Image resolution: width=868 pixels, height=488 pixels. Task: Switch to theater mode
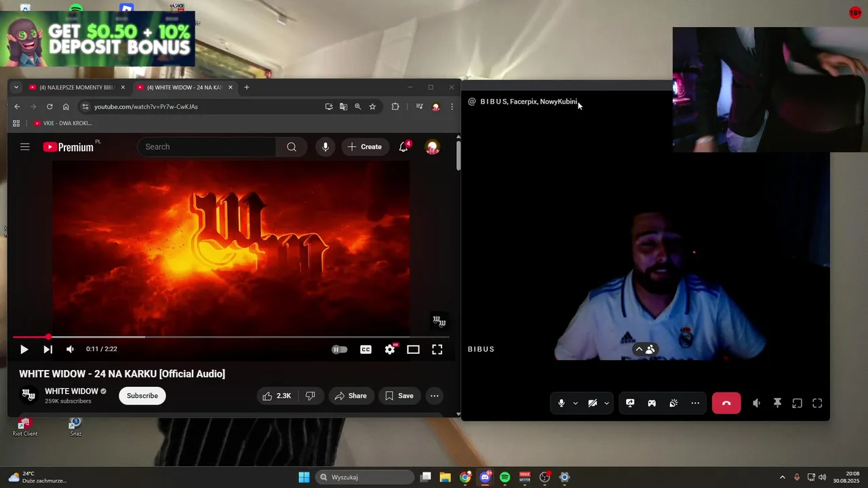[x=413, y=349]
